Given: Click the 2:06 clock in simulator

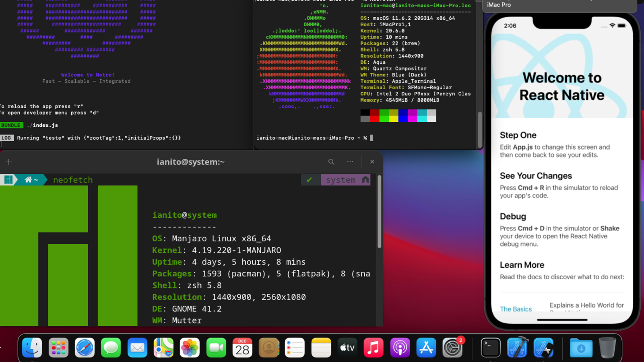Looking at the screenshot, I should coord(510,26).
